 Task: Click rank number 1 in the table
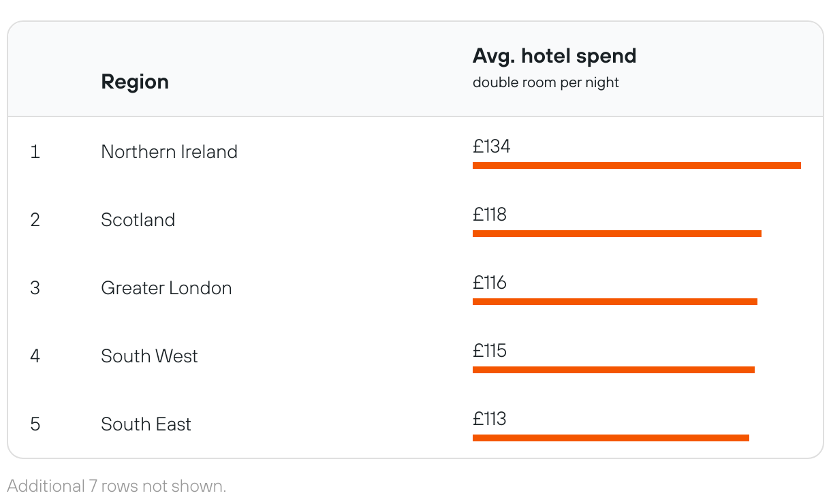pos(35,151)
